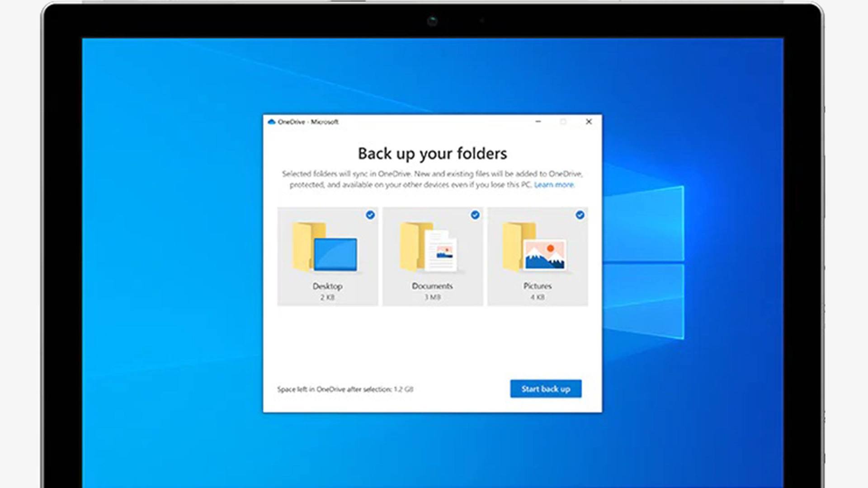
Task: Click the "2 KB" size text
Action: [x=327, y=297]
